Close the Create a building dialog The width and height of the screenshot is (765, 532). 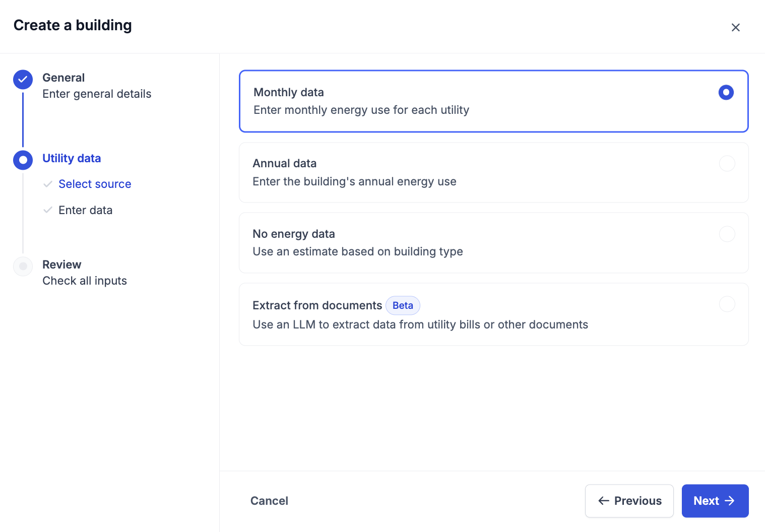pos(735,28)
